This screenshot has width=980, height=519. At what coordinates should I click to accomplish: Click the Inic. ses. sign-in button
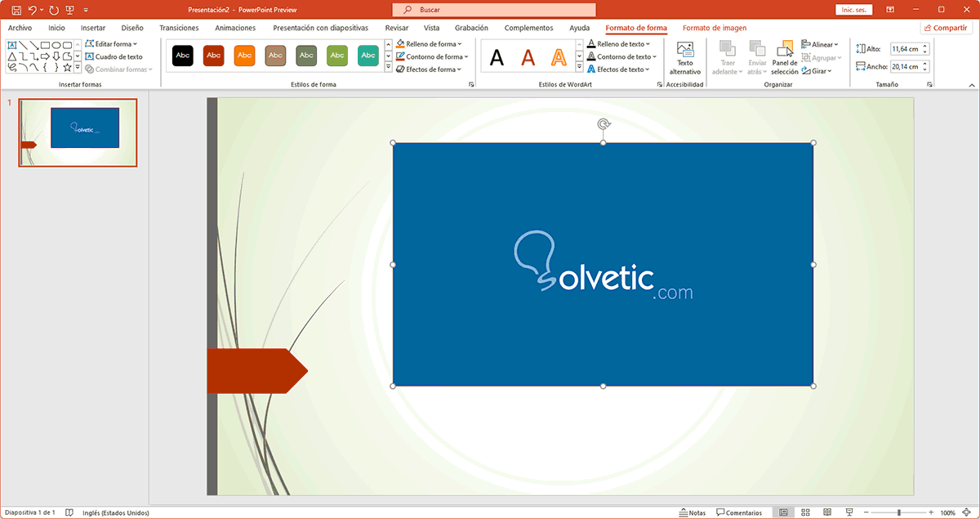[853, 9]
